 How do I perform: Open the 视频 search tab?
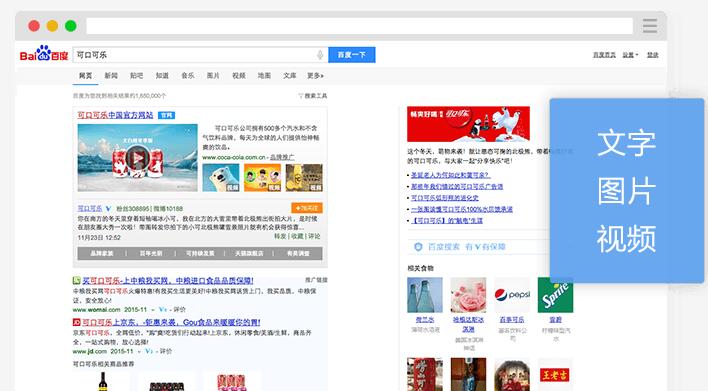239,76
